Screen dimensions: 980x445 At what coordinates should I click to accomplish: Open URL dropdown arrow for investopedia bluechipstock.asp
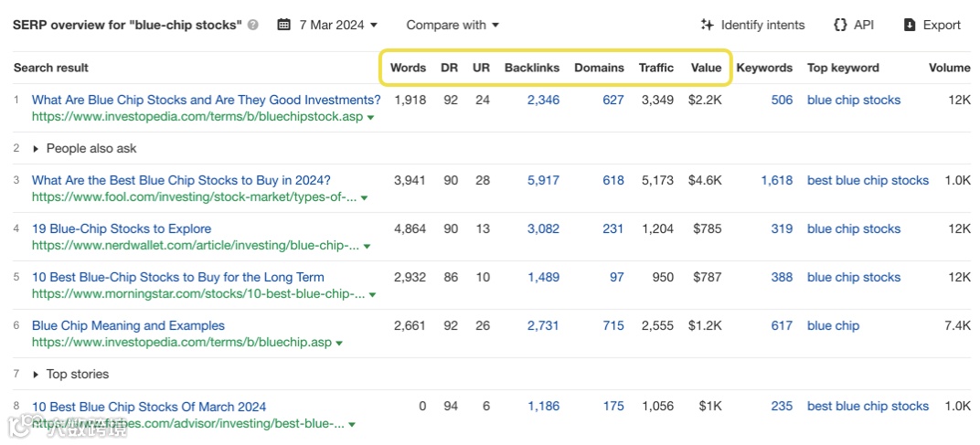click(372, 118)
